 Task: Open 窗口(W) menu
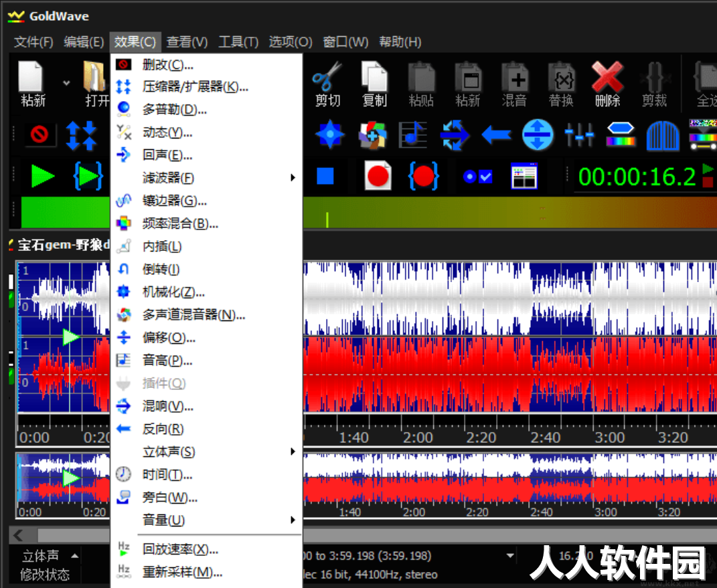345,42
